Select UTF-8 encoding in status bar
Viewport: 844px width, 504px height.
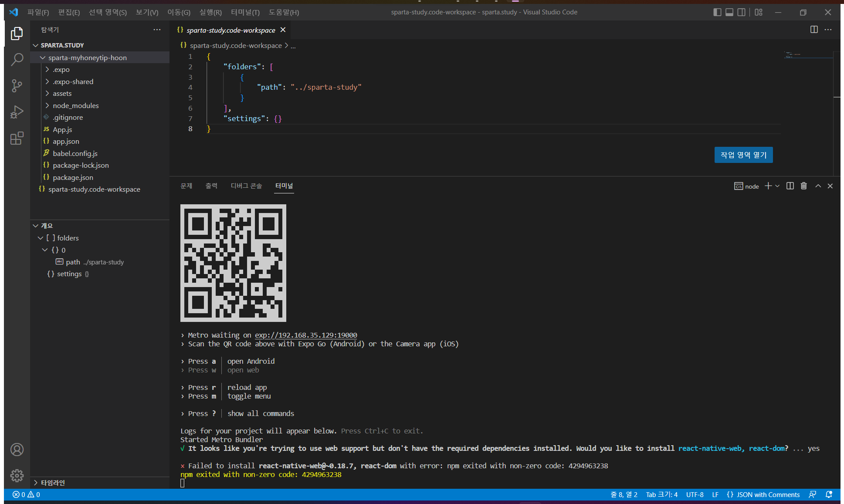point(695,494)
